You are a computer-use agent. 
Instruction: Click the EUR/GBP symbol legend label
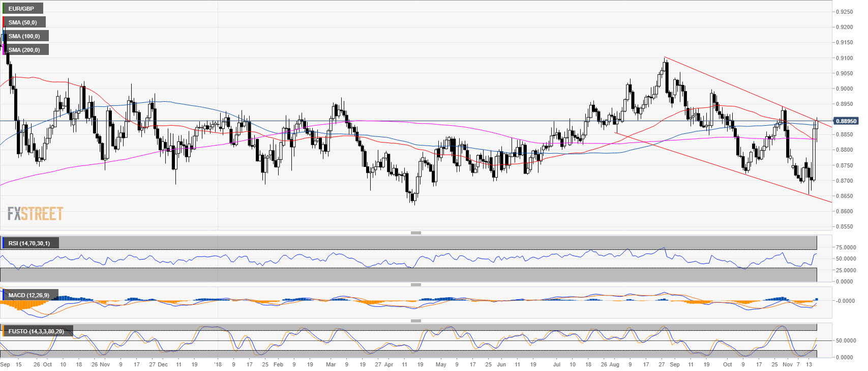pyautogui.click(x=22, y=9)
